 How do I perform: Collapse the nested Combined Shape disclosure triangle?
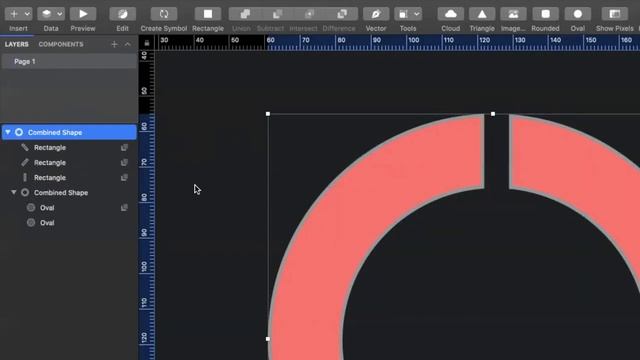point(13,192)
